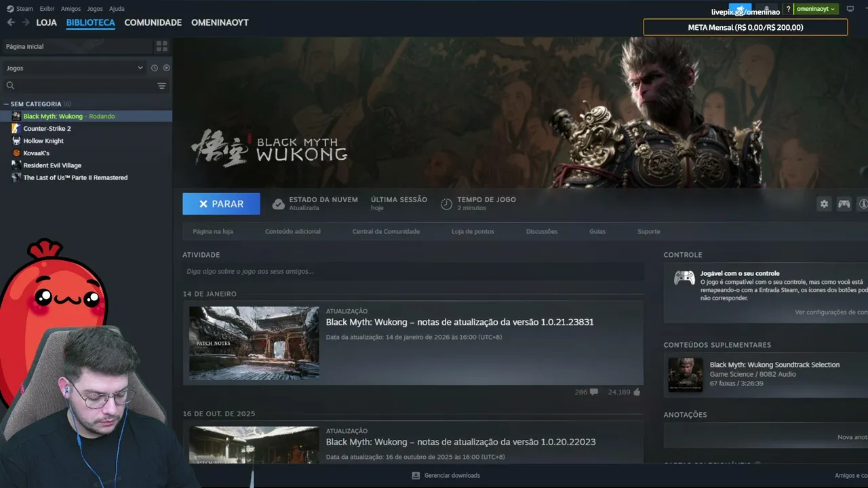This screenshot has height=488, width=868.
Task: Click the library search field
Action: pos(85,85)
